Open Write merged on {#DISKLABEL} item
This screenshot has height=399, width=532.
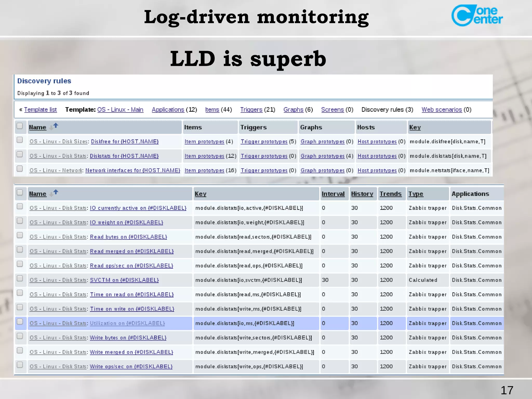point(131,352)
